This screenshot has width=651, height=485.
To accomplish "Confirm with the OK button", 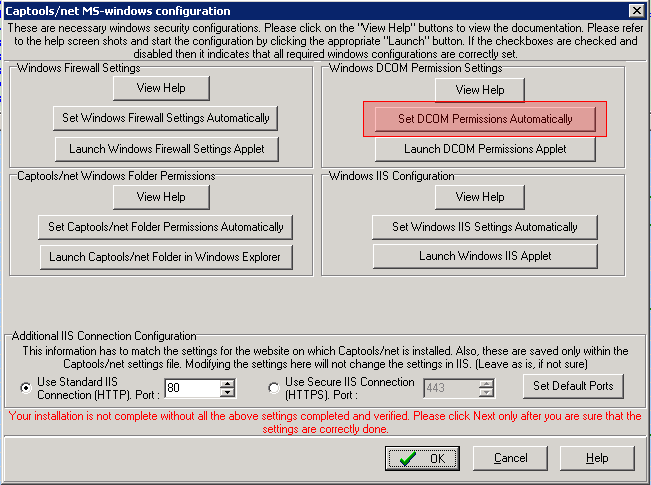I will (x=422, y=458).
